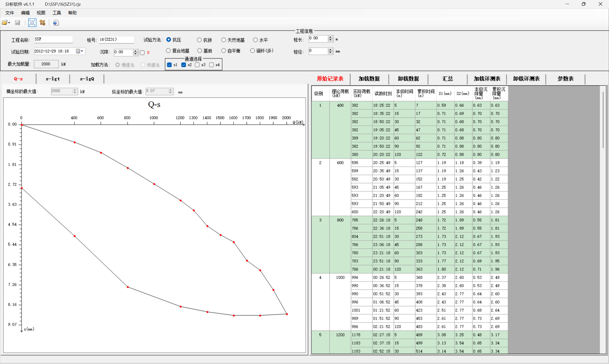Click the data table vertical scrollbar
This screenshot has height=364, width=609.
(603, 120)
